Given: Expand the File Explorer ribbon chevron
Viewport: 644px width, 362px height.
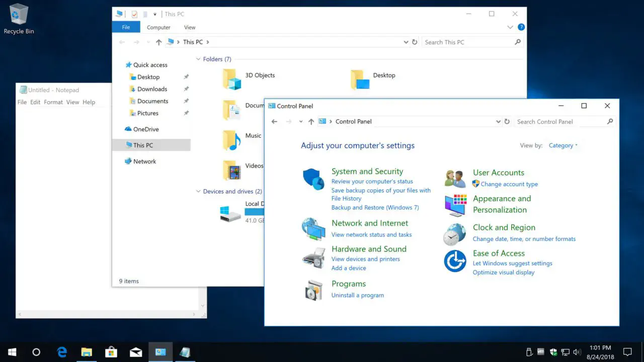Looking at the screenshot, I should pyautogui.click(x=510, y=27).
